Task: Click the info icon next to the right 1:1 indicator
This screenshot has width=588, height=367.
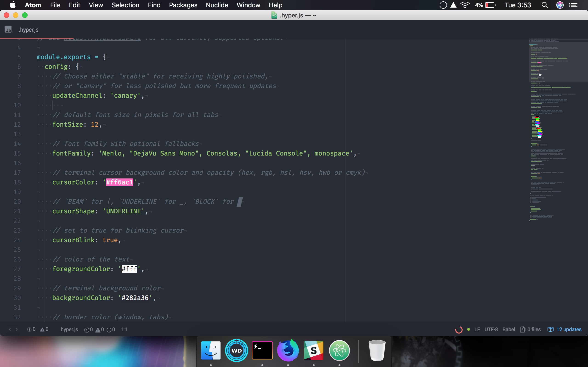Action: pyautogui.click(x=110, y=329)
